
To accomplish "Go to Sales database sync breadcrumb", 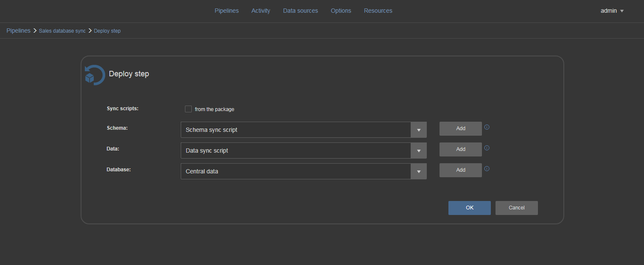I will [62, 31].
